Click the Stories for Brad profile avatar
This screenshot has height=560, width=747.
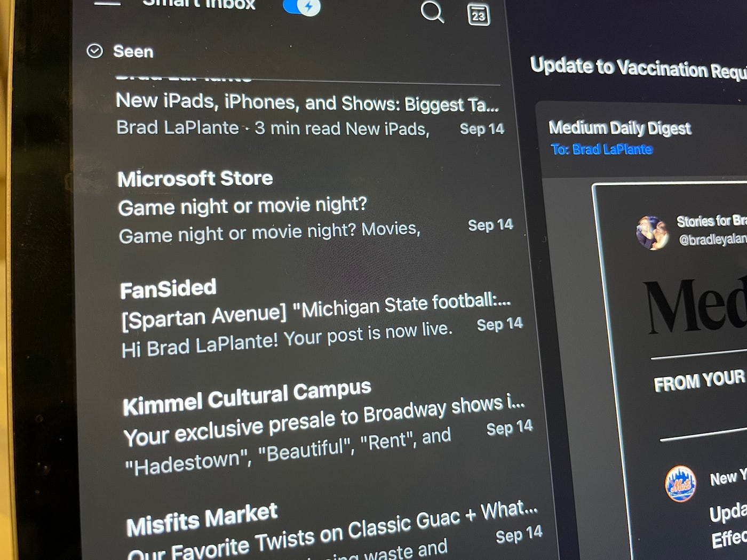point(652,233)
